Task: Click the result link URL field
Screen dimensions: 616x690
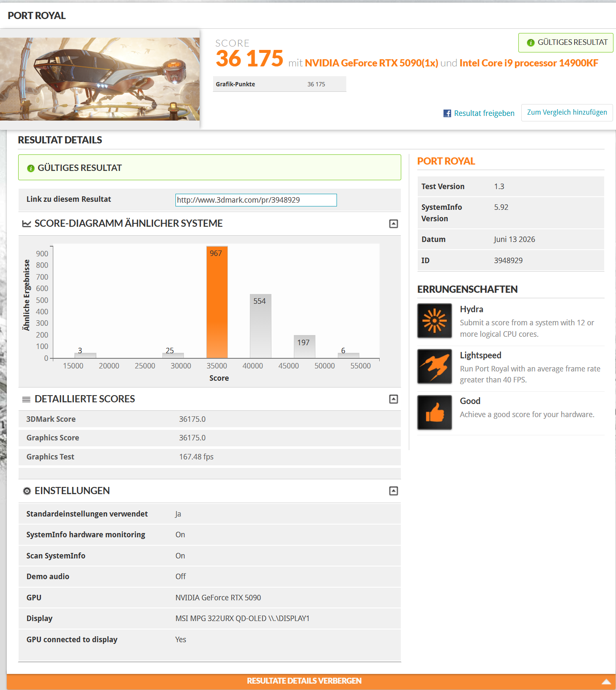Action: pos(256,200)
